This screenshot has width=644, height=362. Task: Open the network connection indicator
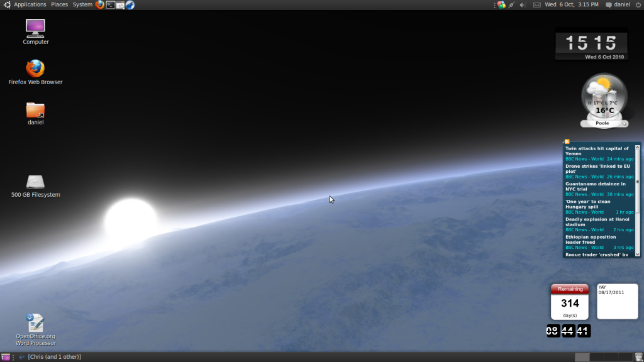511,5
